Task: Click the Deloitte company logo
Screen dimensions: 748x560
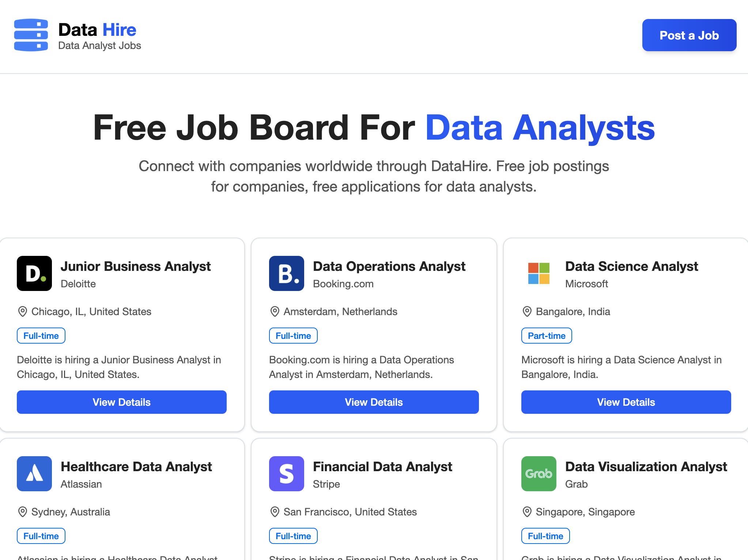Action: pyautogui.click(x=34, y=273)
